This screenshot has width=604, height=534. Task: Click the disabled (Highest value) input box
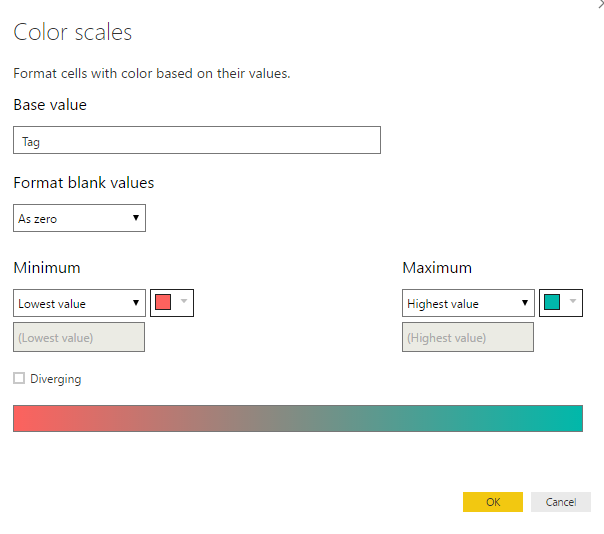(468, 337)
